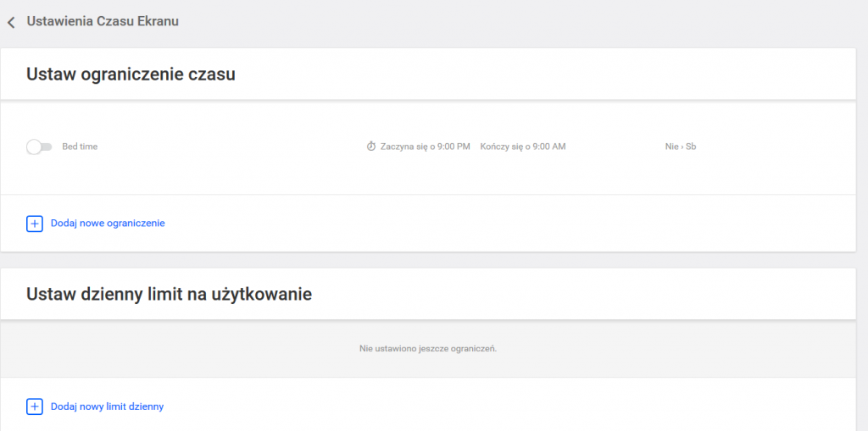Open end time Kończy się o 9:00 AM
This screenshot has height=431, width=868.
[522, 146]
